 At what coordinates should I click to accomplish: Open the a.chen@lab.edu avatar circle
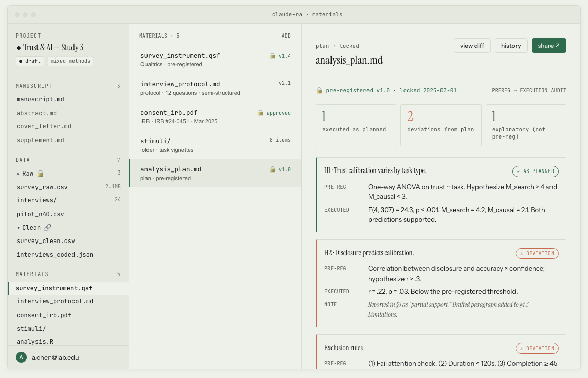(x=21, y=357)
